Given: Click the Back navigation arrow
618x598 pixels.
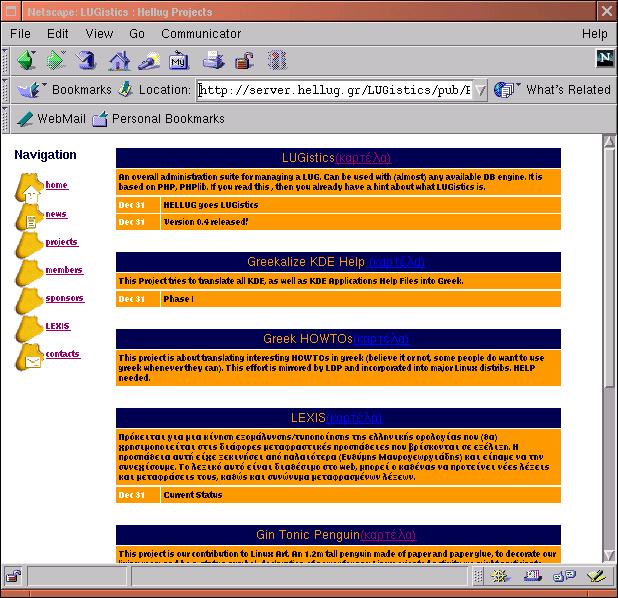Looking at the screenshot, I should coord(26,60).
